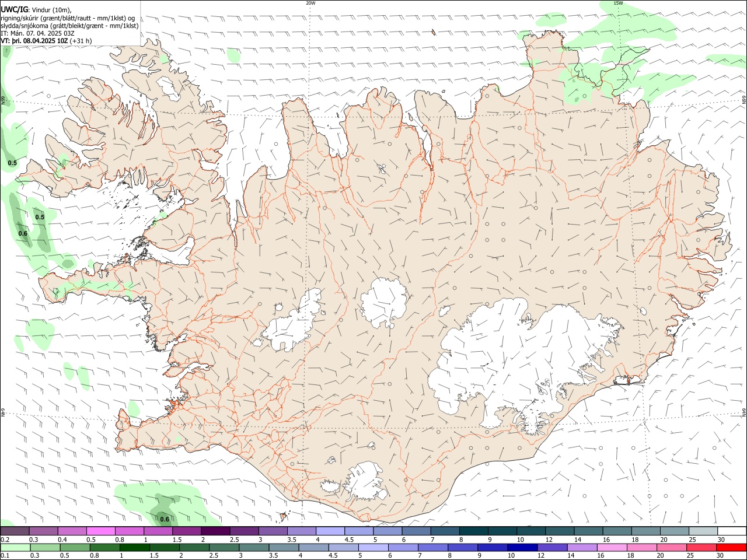Click the '0.6' rainfall value off the west coast

tap(23, 233)
